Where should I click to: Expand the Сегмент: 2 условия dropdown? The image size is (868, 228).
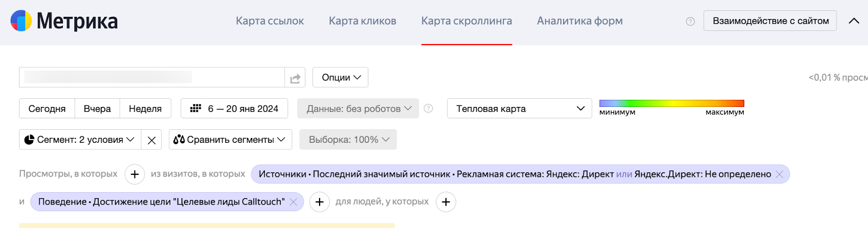[80, 140]
